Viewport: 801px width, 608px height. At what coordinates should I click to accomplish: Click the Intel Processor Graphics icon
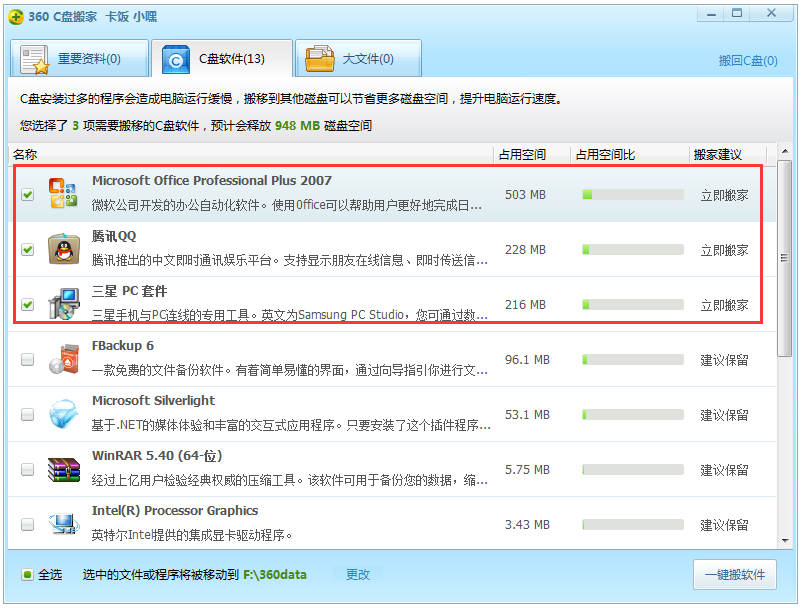tap(64, 524)
